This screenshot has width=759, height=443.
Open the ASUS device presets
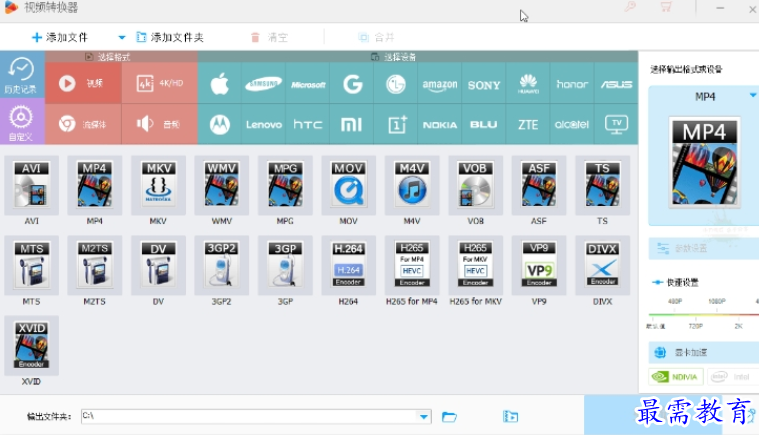[616, 83]
